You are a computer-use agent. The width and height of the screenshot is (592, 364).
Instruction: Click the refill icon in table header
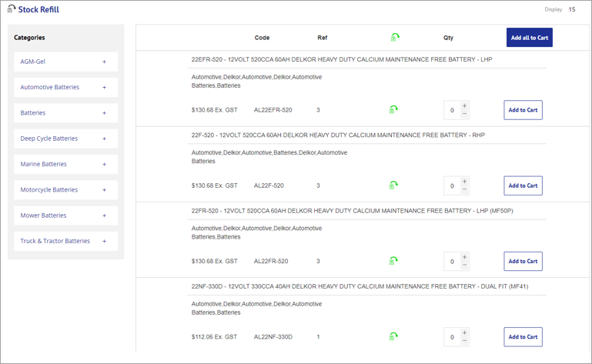click(x=395, y=37)
